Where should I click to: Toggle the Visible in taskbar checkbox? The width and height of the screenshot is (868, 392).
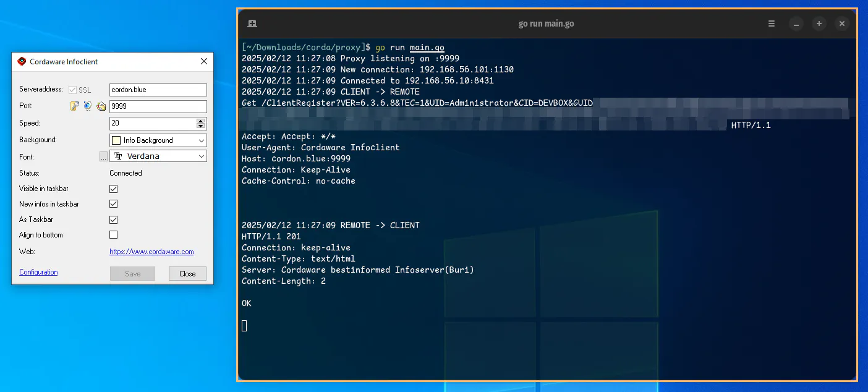point(113,189)
